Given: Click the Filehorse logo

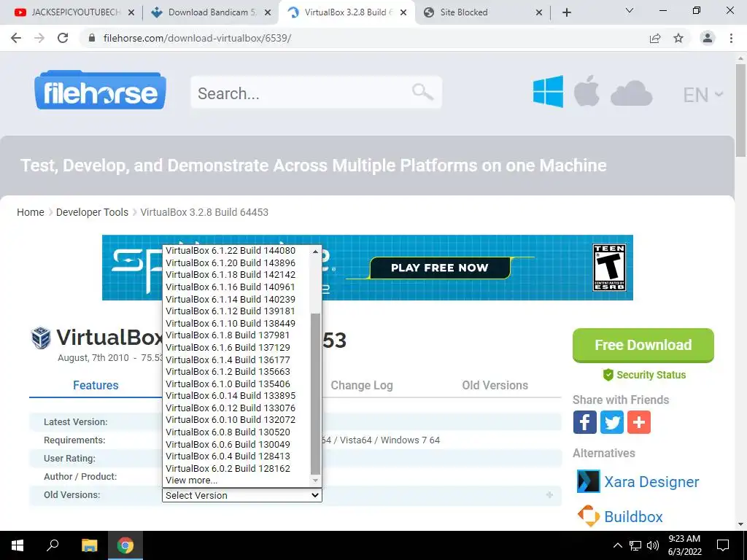Looking at the screenshot, I should tap(100, 90).
